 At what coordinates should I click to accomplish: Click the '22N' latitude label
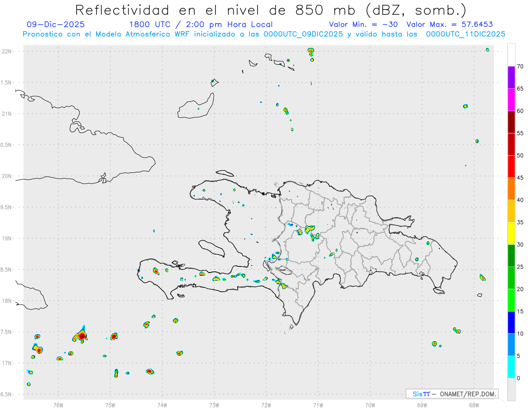7,51
